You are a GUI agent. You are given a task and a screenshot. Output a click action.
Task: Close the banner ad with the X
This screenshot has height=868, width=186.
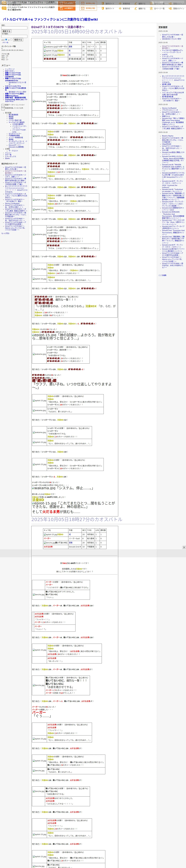click(184, 548)
